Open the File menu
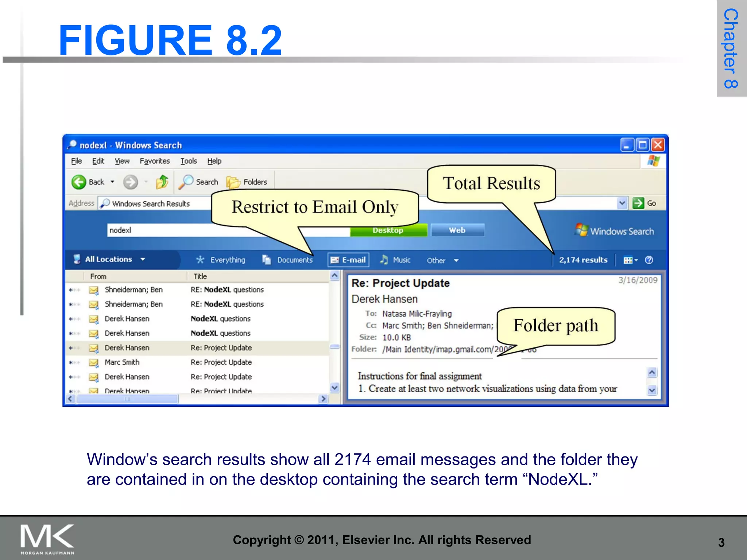The height and width of the screenshot is (560, 747). point(76,161)
